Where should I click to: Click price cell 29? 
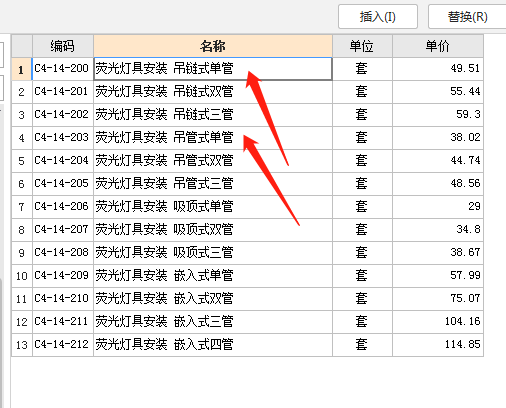(438, 207)
